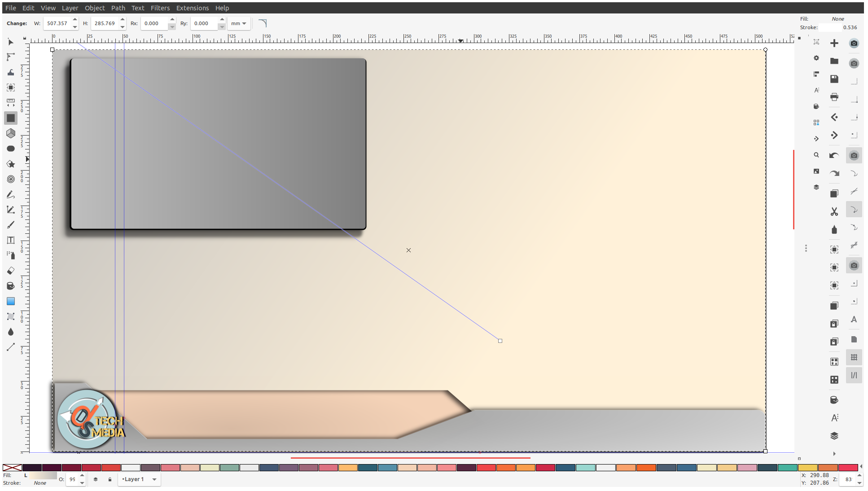868x491 pixels.
Task: Click the Print document icon
Action: click(x=834, y=97)
